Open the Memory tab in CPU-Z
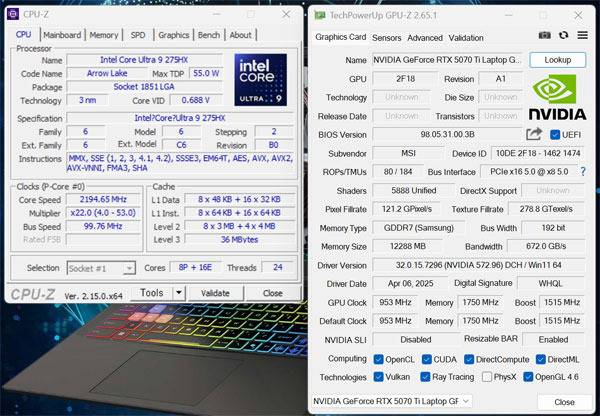Screen dimensions: 600x416 pos(104,35)
